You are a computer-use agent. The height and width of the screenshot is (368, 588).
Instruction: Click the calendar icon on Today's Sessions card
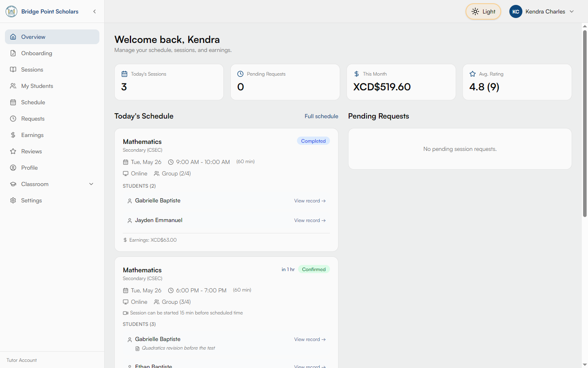125,74
